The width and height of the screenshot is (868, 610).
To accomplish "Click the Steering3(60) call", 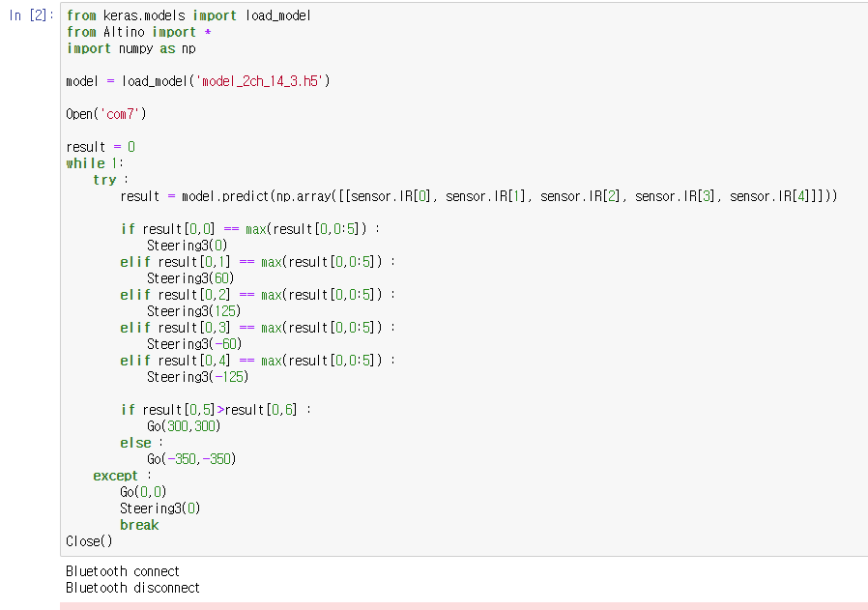I will 190,278.
